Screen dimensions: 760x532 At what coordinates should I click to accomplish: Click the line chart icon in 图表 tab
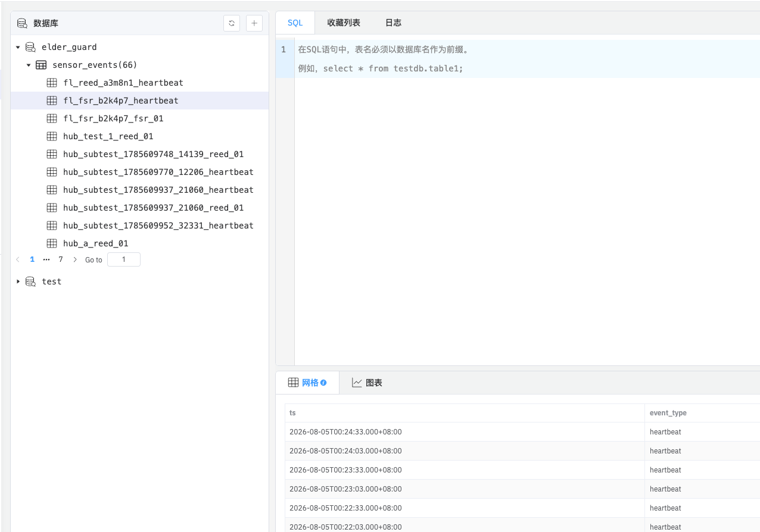(357, 383)
